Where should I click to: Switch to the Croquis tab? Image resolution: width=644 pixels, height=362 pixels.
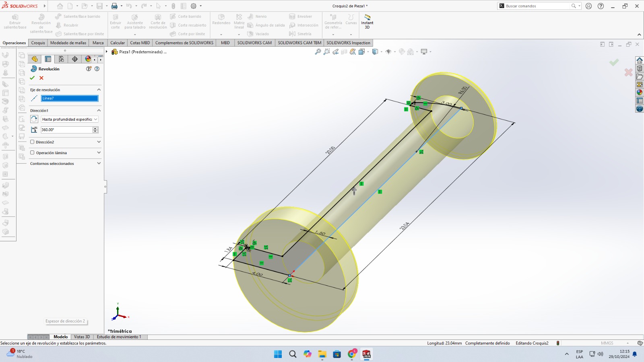pos(38,43)
